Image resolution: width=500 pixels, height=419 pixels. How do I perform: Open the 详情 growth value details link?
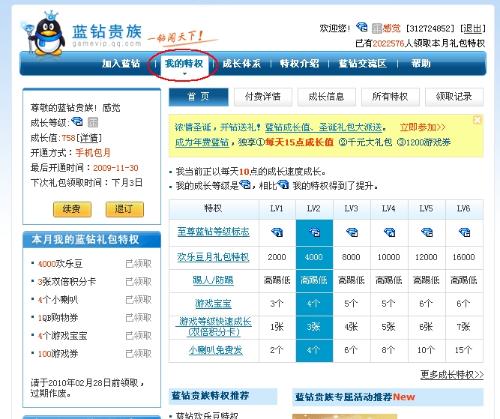click(x=89, y=138)
